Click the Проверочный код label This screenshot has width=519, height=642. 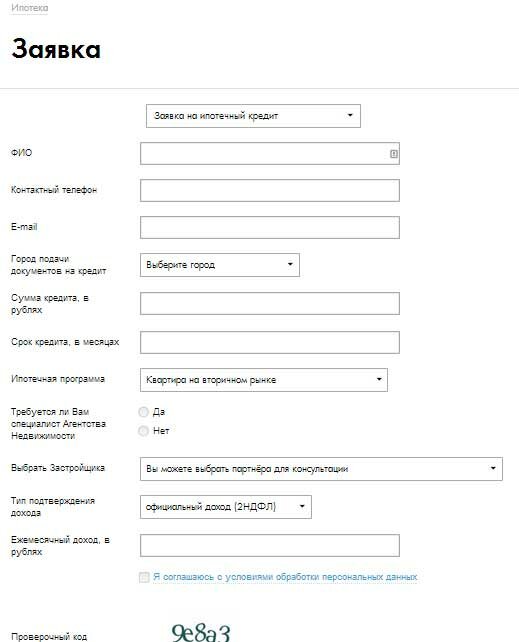(49, 637)
